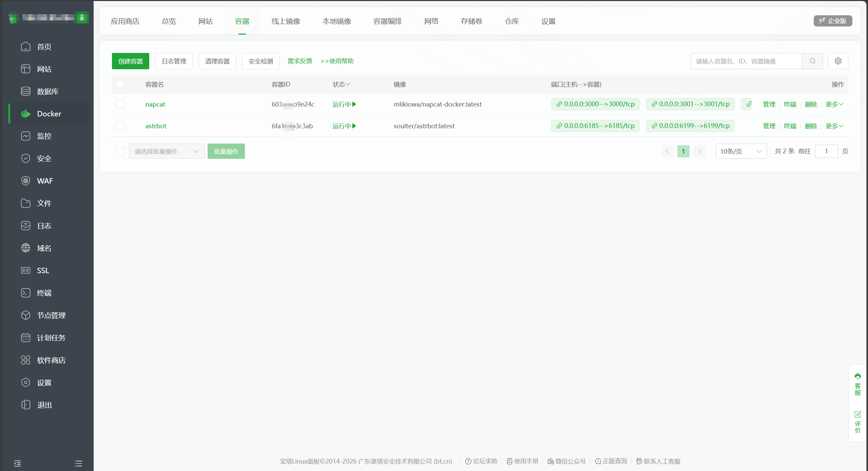The width and height of the screenshot is (868, 471).
Task: Open the 计划任务 calendar icon
Action: [x=26, y=338]
